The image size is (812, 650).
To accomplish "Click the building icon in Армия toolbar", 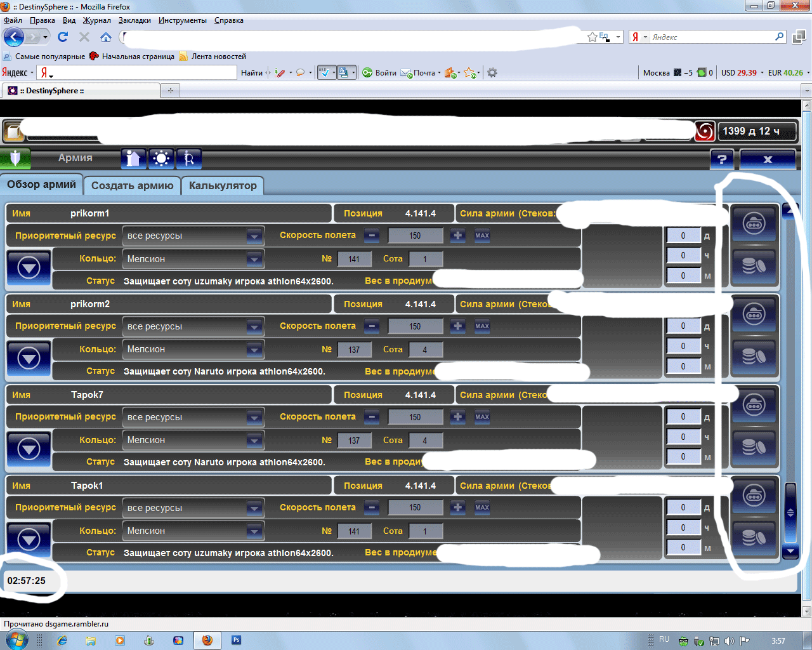I will tap(133, 158).
